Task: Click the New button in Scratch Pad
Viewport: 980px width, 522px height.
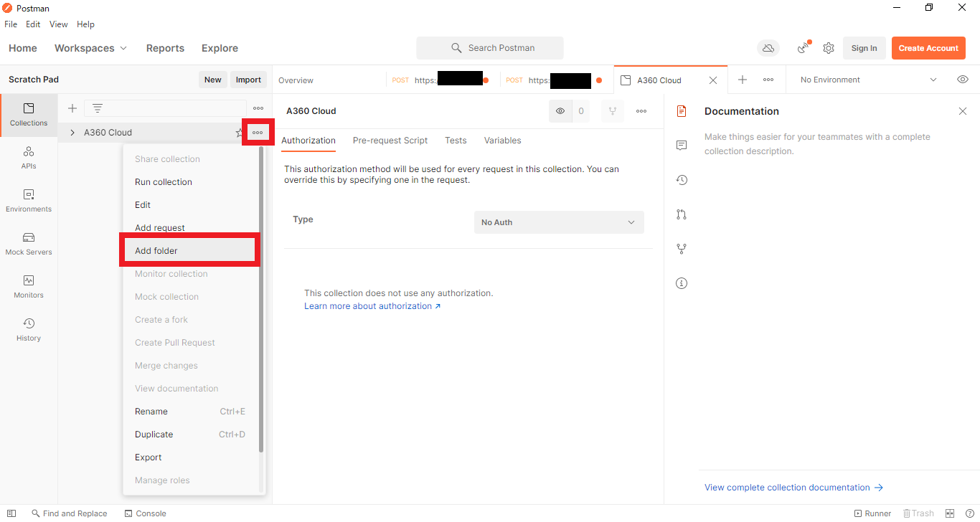Action: pyautogui.click(x=213, y=80)
